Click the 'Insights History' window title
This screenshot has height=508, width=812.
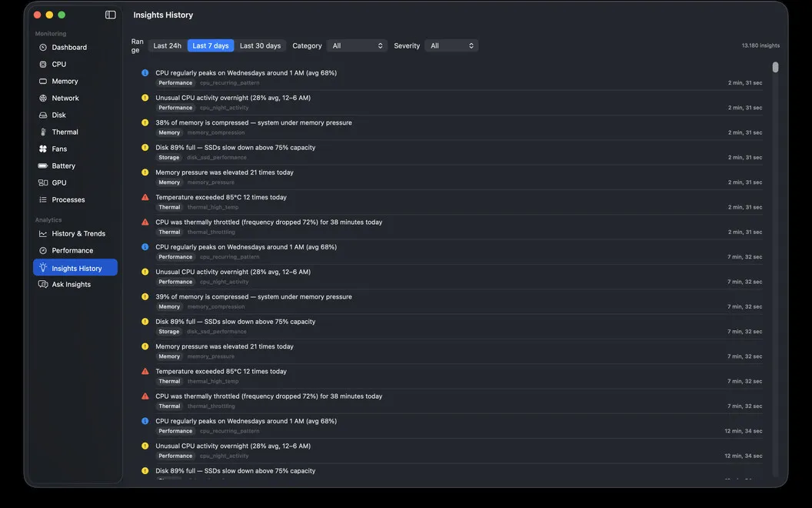163,15
